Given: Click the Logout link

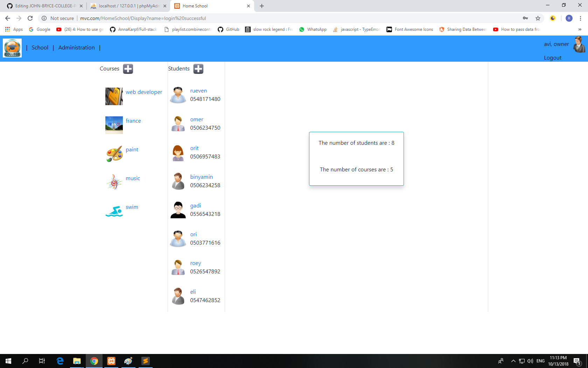Looking at the screenshot, I should (553, 58).
